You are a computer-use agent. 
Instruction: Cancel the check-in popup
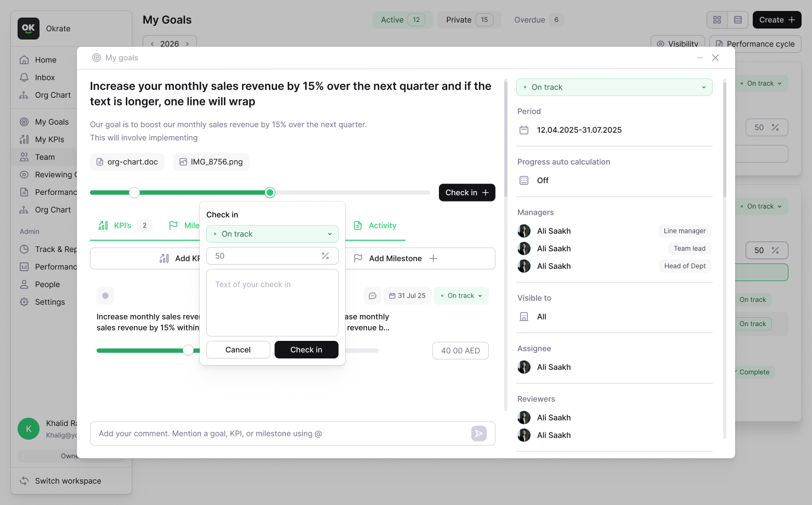(238, 350)
